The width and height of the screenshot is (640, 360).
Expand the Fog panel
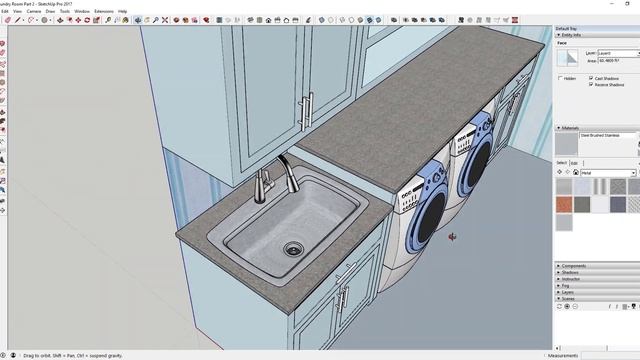(597, 286)
